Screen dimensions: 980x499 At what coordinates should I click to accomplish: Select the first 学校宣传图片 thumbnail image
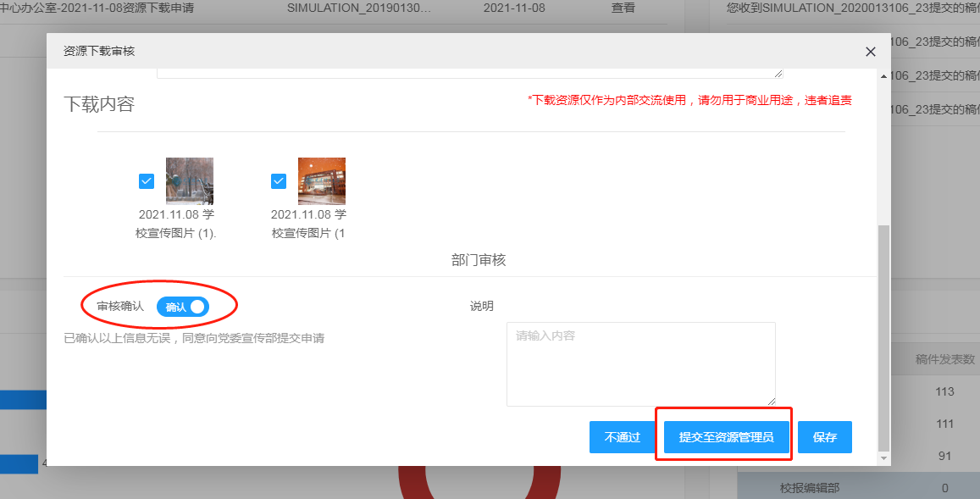coord(189,180)
